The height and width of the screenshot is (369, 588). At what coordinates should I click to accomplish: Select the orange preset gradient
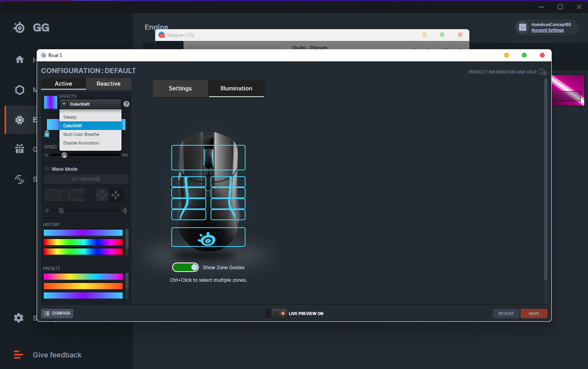83,286
